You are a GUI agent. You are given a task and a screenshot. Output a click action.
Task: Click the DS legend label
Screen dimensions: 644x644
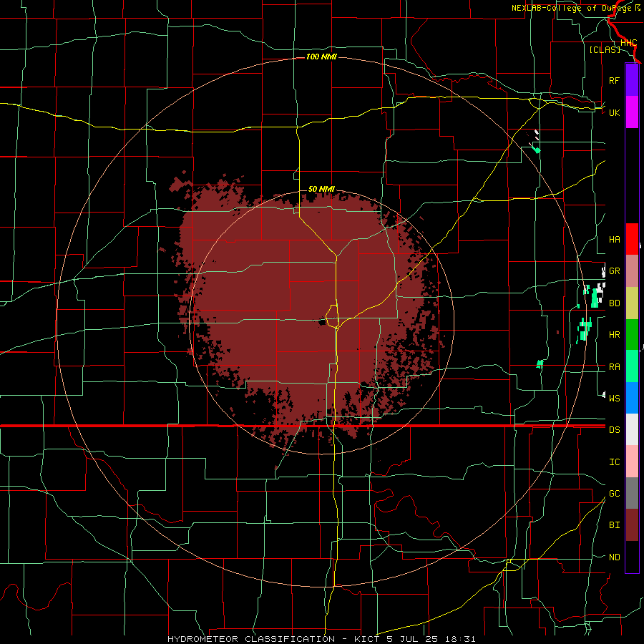pos(615,430)
